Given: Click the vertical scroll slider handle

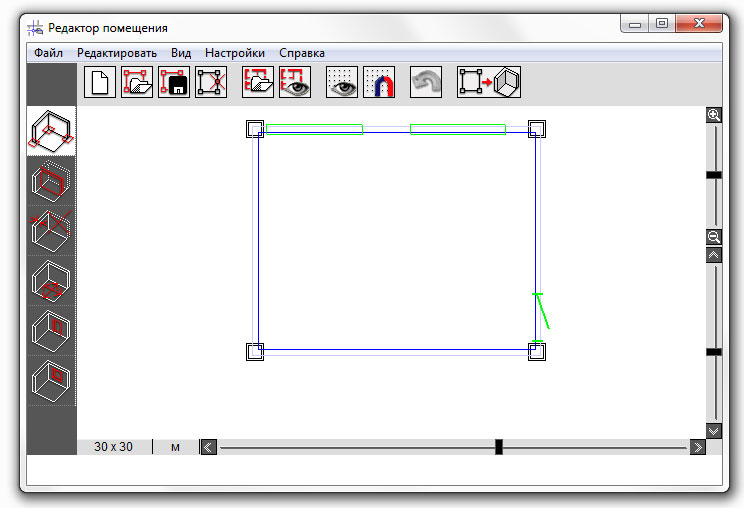Looking at the screenshot, I should pyautogui.click(x=714, y=352).
